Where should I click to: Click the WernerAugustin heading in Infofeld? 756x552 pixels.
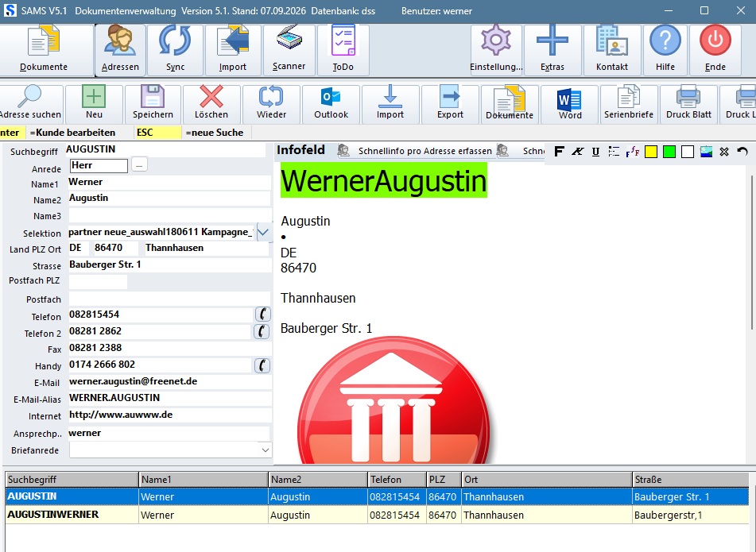pos(384,180)
